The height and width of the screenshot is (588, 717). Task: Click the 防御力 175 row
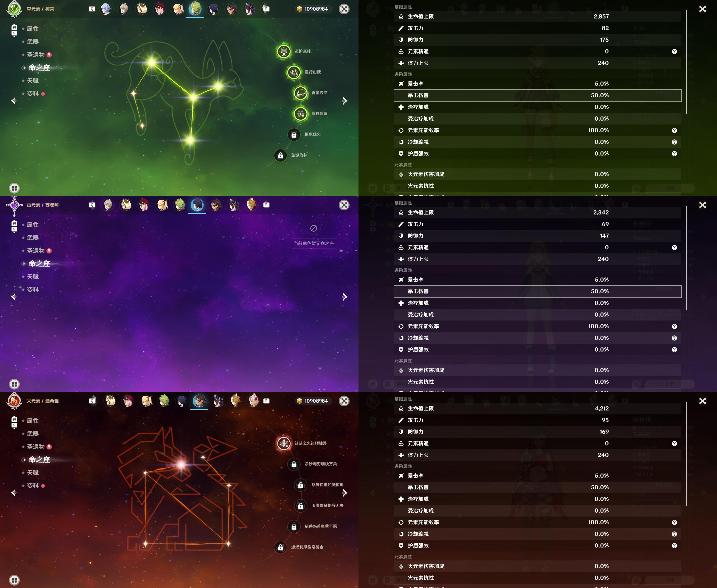pos(537,40)
